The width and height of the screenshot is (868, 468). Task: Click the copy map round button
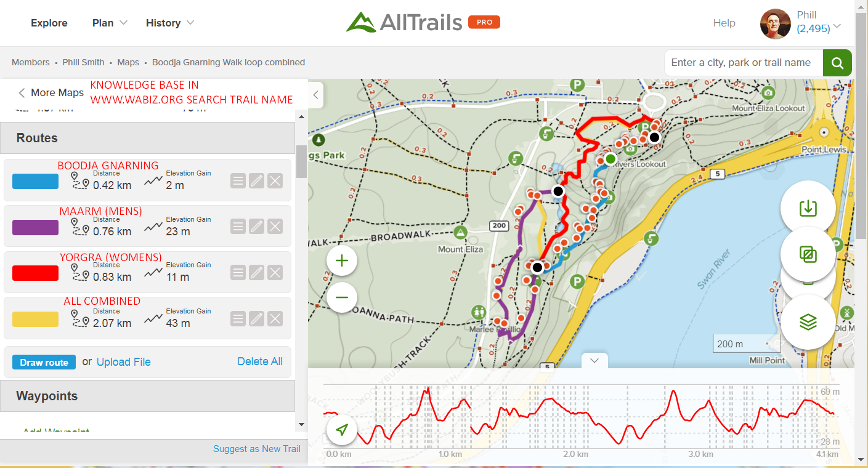(x=808, y=254)
